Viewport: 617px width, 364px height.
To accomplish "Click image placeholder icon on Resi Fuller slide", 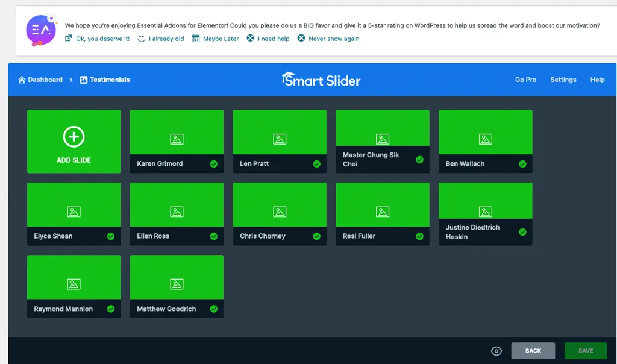I will pos(383,212).
